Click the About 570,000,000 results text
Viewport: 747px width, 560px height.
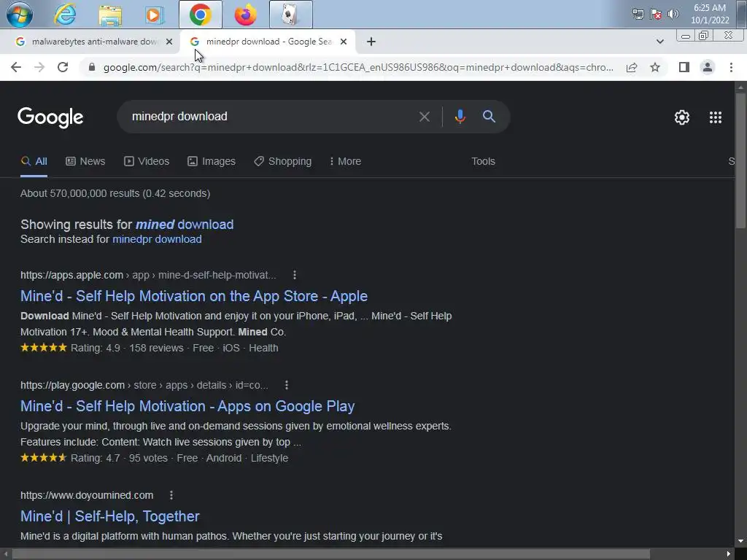(115, 193)
